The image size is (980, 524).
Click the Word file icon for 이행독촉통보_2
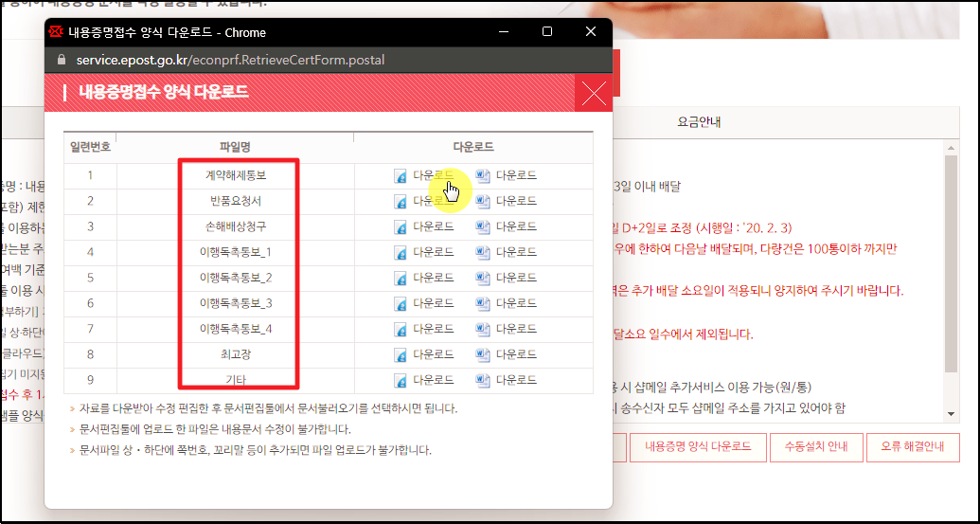[x=483, y=278]
